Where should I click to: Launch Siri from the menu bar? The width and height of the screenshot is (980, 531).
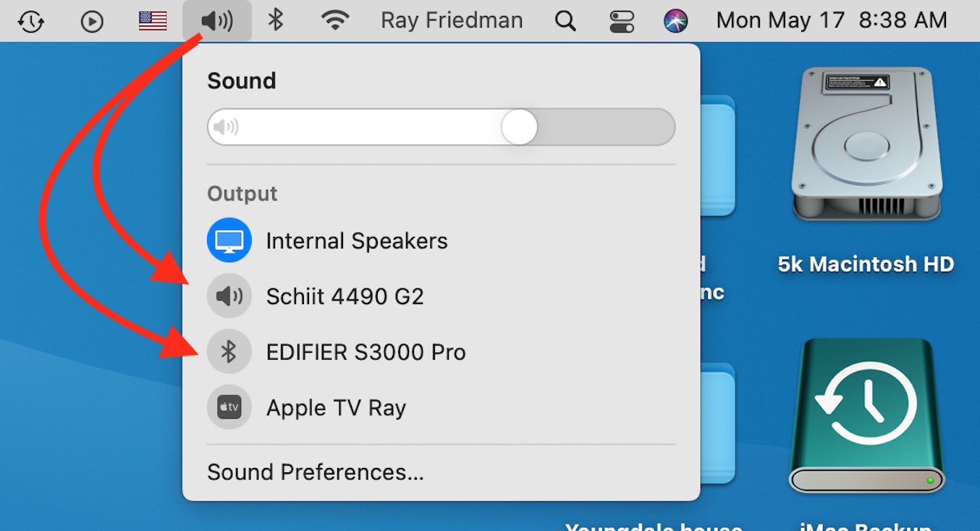coord(676,21)
